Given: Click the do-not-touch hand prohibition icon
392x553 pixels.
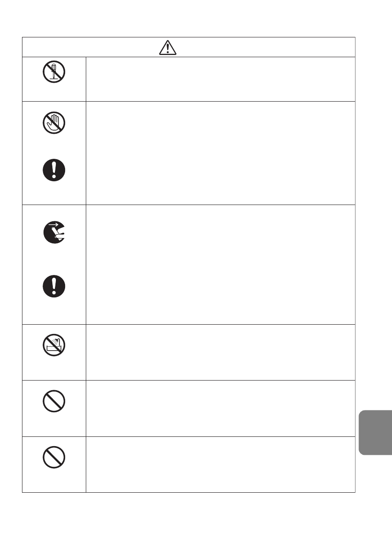Looking at the screenshot, I should [x=54, y=121].
